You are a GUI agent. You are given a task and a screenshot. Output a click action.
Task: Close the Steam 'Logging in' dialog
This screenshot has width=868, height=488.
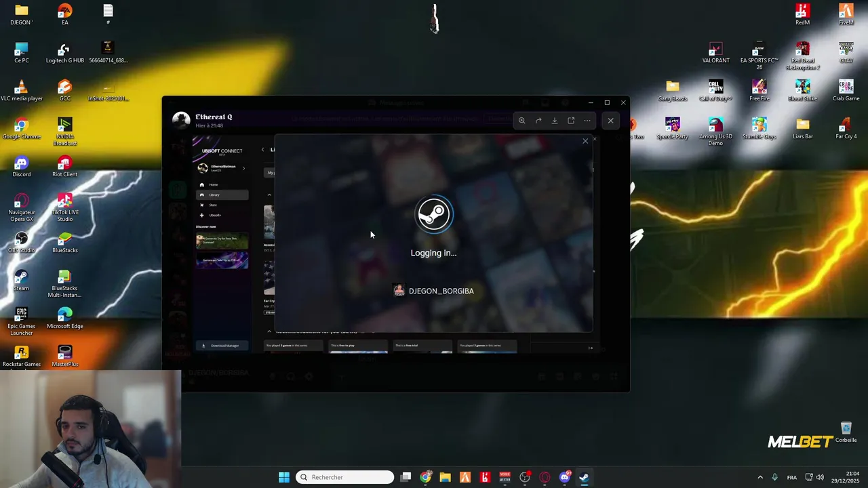tap(585, 141)
